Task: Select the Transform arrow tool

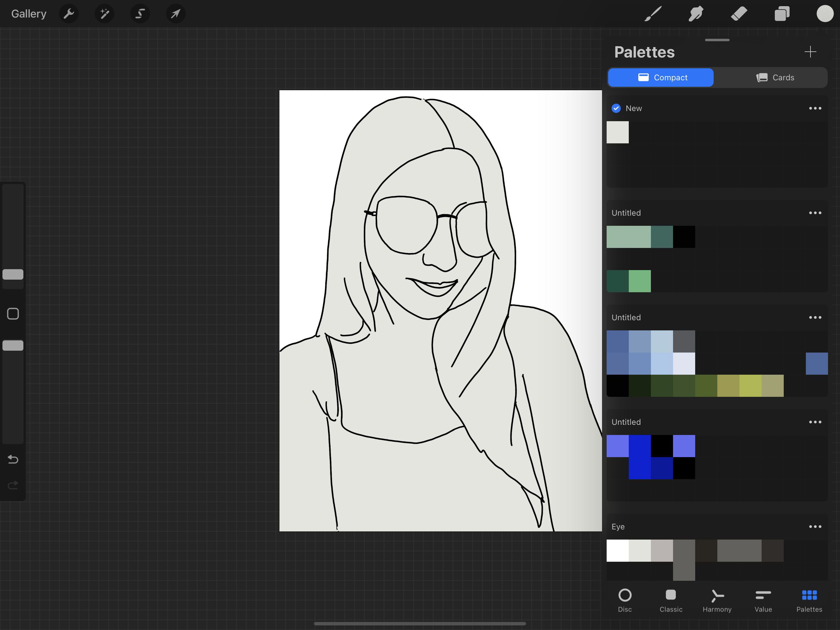Action: tap(176, 14)
